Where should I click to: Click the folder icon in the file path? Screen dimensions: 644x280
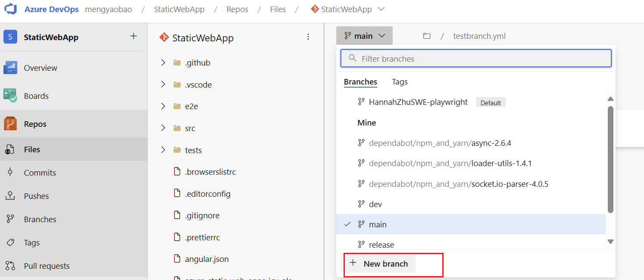[427, 36]
